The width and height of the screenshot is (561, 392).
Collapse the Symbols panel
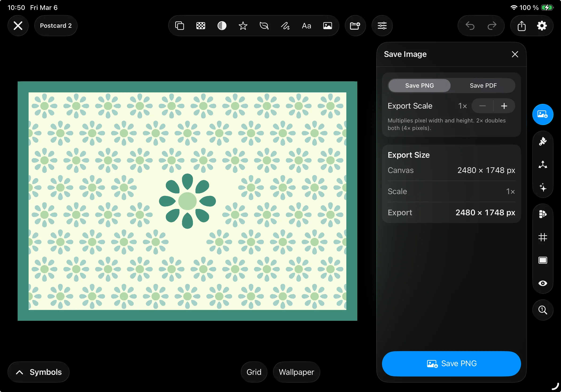pyautogui.click(x=38, y=372)
